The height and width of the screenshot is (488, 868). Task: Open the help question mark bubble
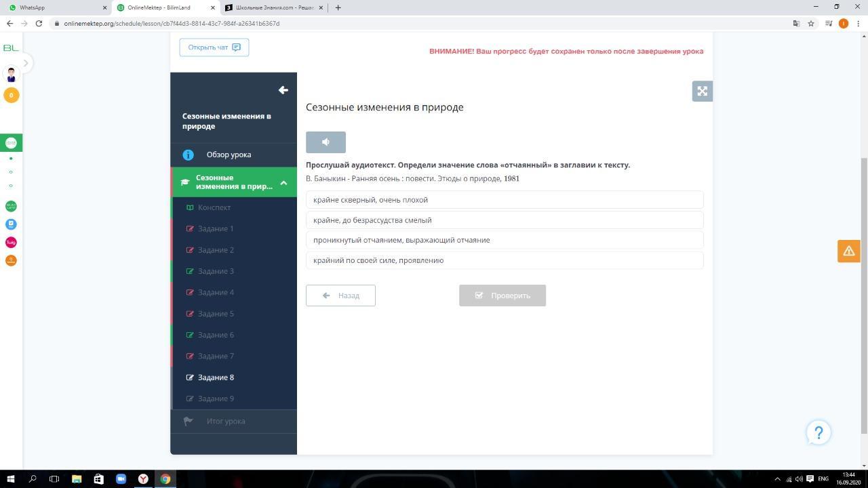818,432
